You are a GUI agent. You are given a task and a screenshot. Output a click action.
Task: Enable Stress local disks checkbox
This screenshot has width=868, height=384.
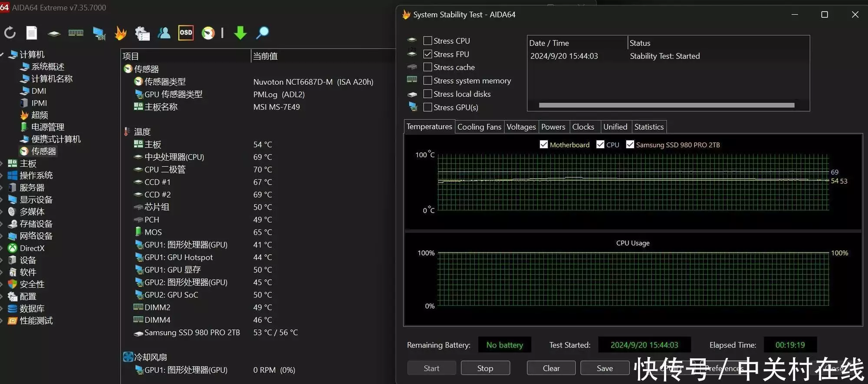[427, 94]
